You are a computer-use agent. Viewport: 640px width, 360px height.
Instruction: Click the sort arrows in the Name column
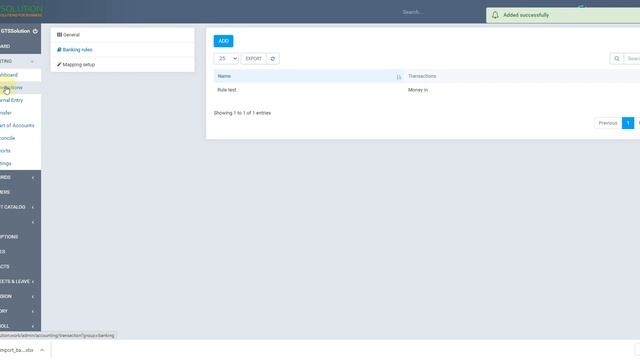point(398,77)
